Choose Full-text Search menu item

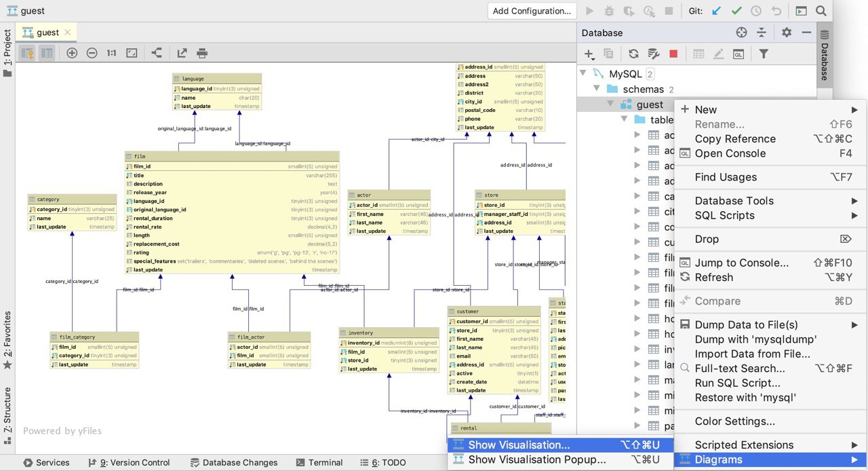[770, 369]
